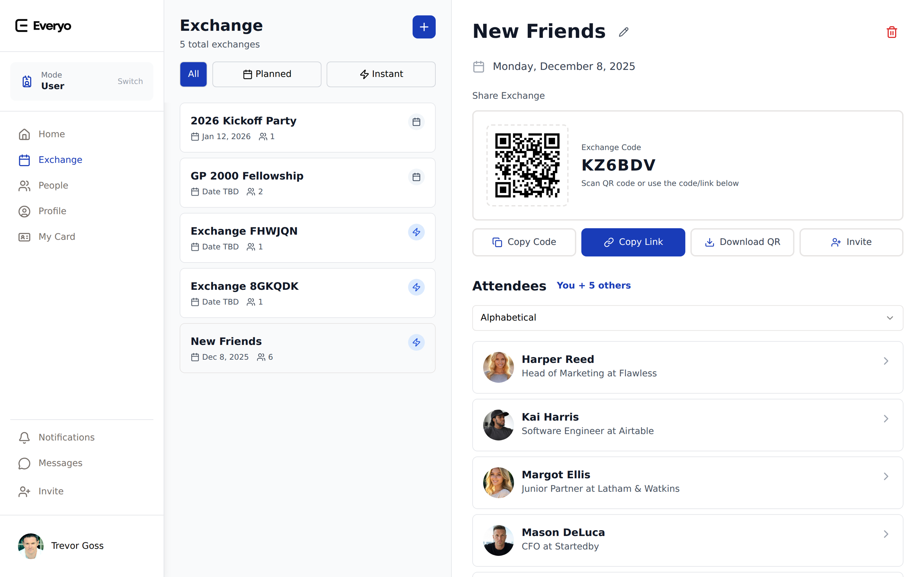
Task: Click the Download QR button
Action: click(742, 242)
